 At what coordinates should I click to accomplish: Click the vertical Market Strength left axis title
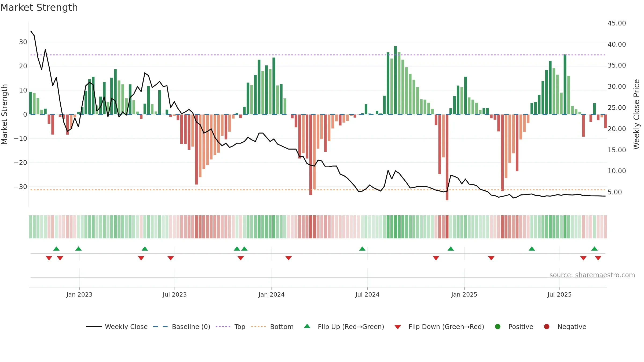(x=4, y=114)
